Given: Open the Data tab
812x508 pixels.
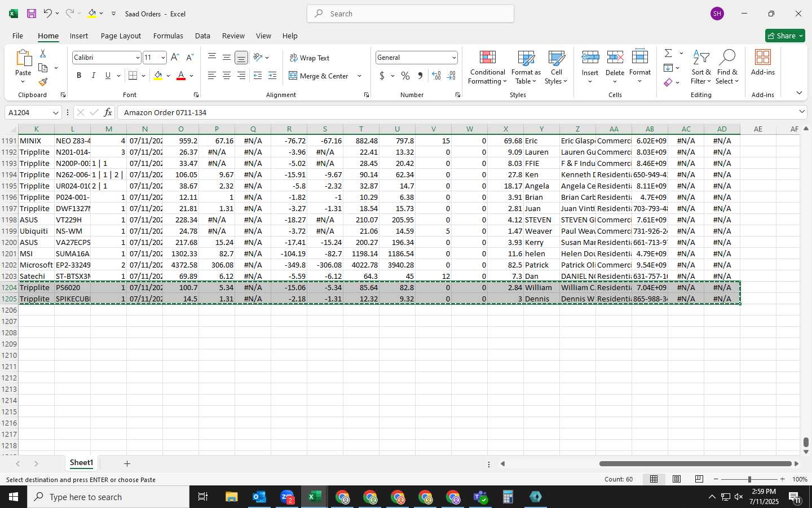Looking at the screenshot, I should click(x=202, y=36).
